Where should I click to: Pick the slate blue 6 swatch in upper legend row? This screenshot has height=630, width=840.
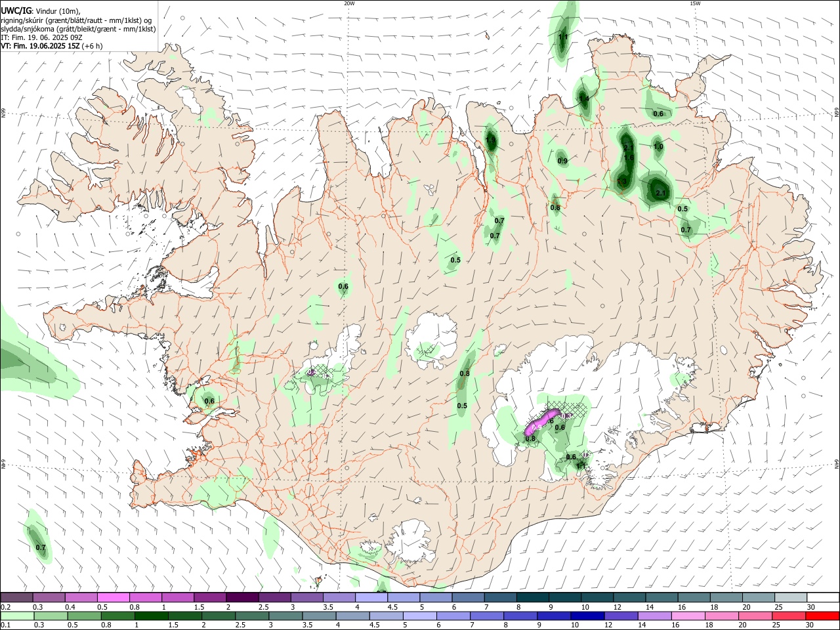[468, 598]
